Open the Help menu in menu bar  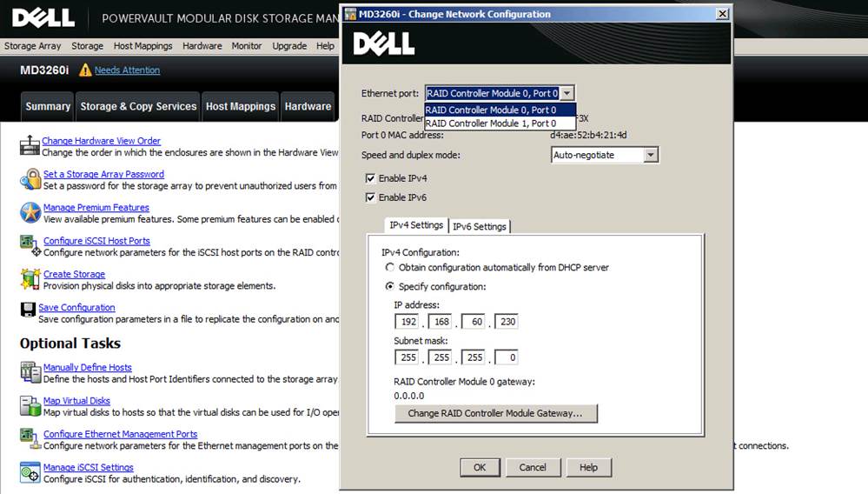point(325,46)
